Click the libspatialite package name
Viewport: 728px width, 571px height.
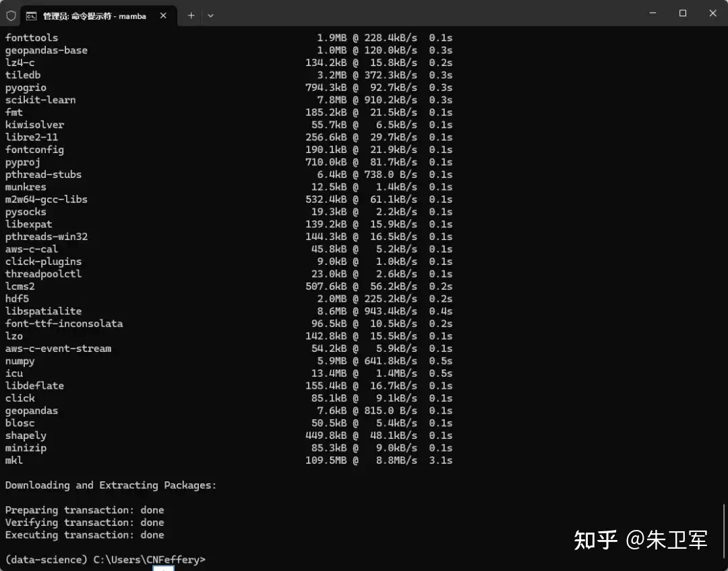tap(43, 311)
